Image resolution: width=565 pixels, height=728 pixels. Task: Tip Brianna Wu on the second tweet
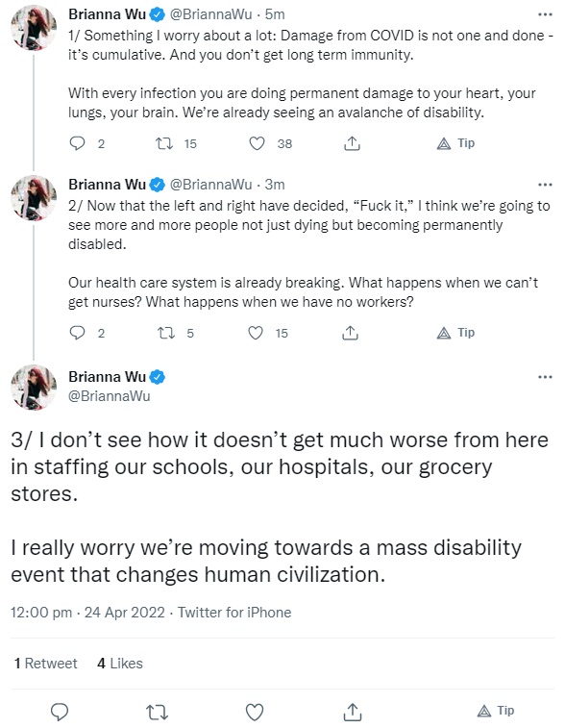pyautogui.click(x=456, y=333)
